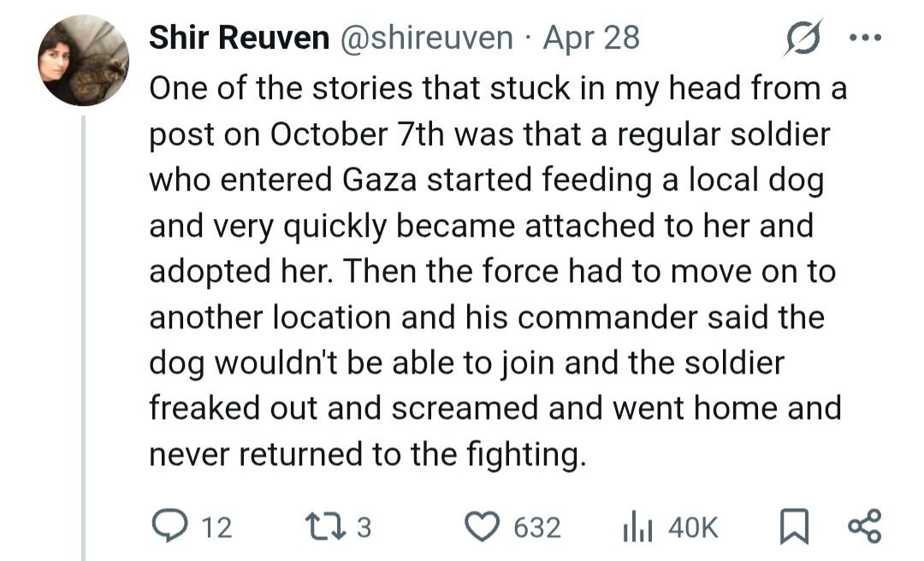The image size is (924, 561).
Task: Open the view analytics bar chart icon
Action: [x=633, y=526]
